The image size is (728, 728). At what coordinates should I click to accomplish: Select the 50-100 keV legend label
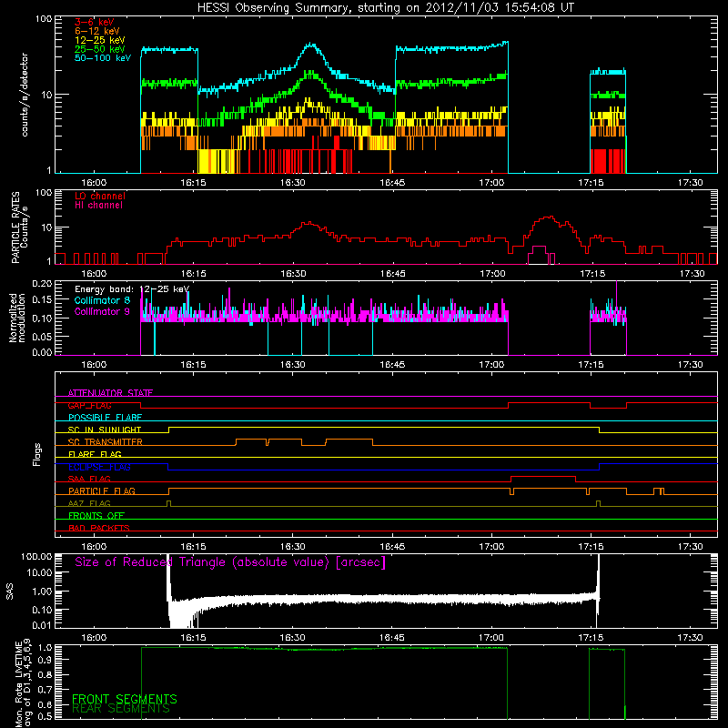tap(103, 58)
